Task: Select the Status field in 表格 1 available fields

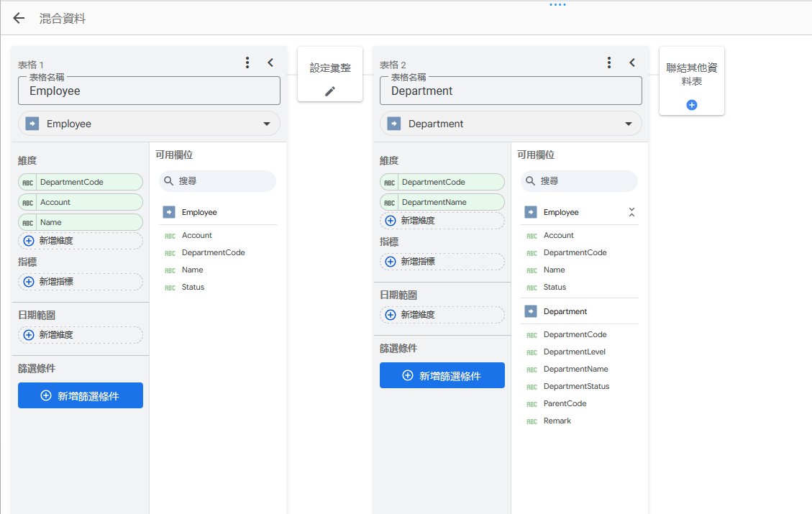Action: [193, 288]
